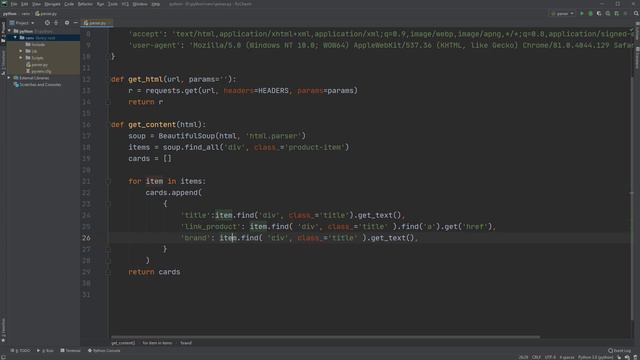
Task: Expand the Lib folder in tree
Action: (21, 51)
